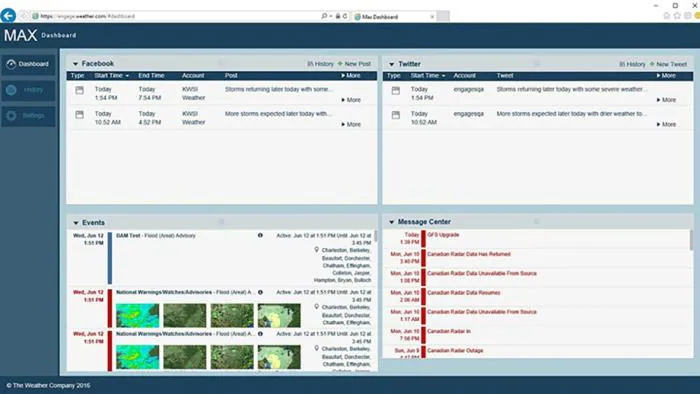700x394 pixels.
Task: Open Facebook History link
Action: (x=320, y=64)
